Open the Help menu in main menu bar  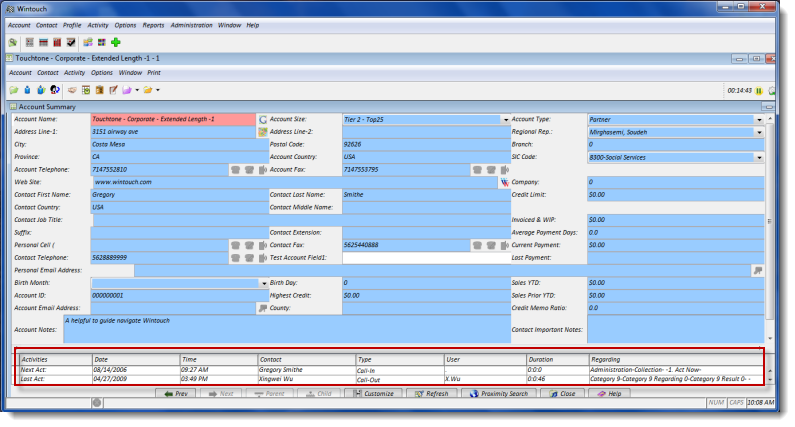point(252,25)
